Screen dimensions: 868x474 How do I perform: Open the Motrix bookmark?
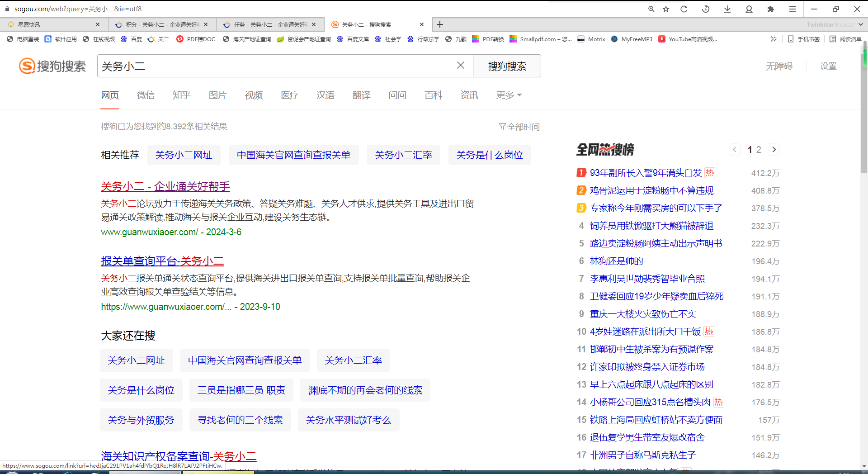click(x=591, y=39)
